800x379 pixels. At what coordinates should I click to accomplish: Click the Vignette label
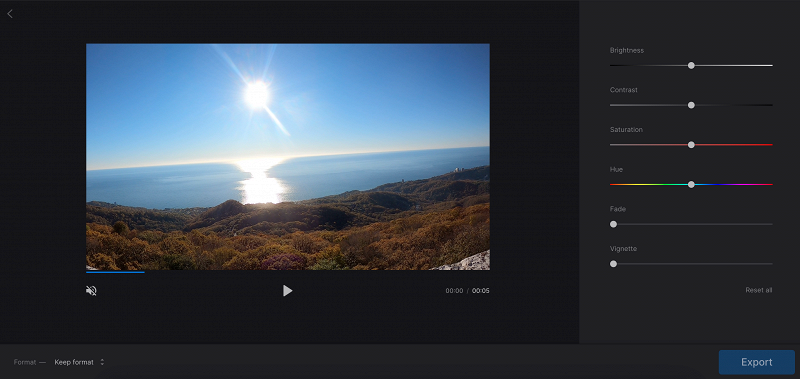pos(623,249)
